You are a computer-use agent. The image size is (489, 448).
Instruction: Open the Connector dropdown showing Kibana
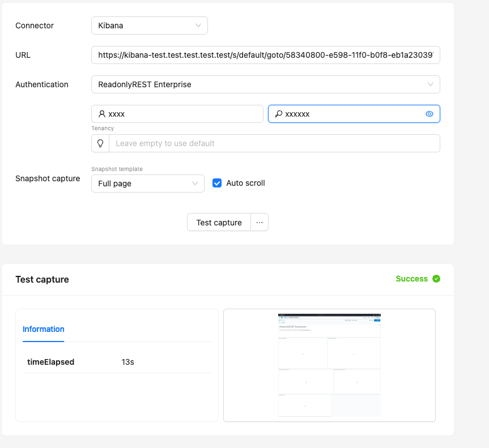pos(149,25)
